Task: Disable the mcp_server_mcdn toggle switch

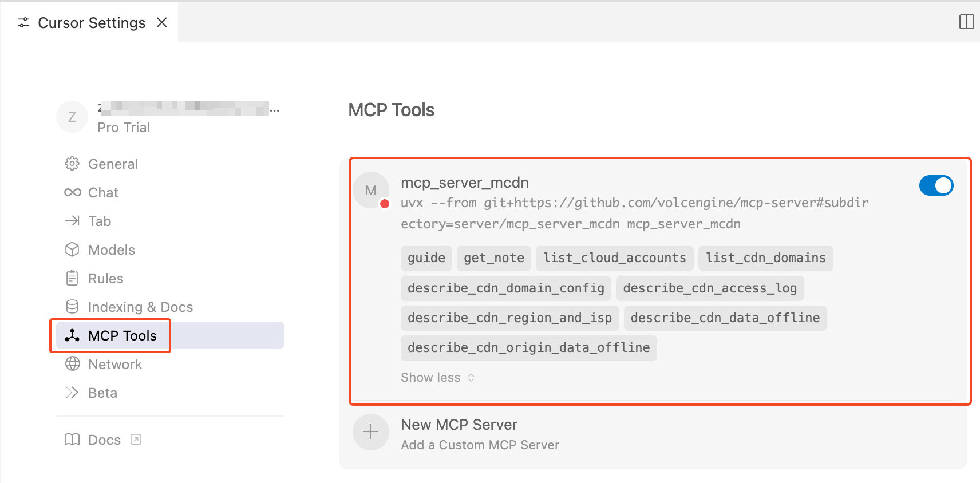Action: (x=936, y=185)
